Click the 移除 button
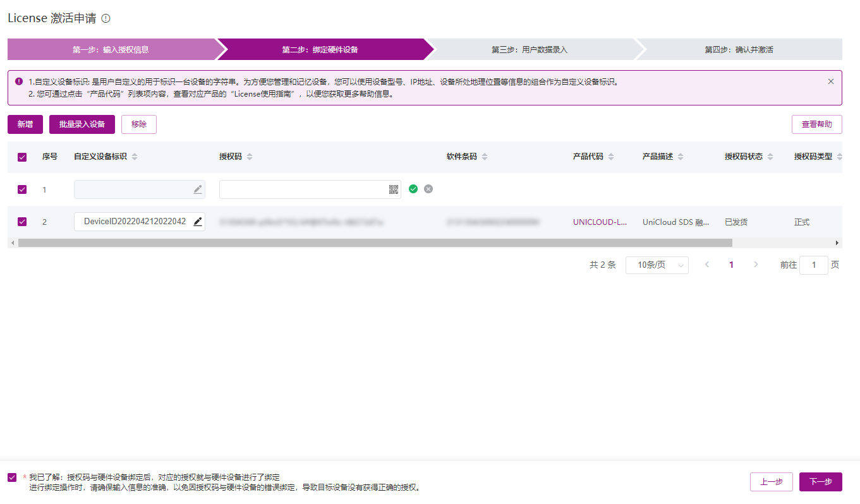The height and width of the screenshot is (504, 860). [x=139, y=124]
